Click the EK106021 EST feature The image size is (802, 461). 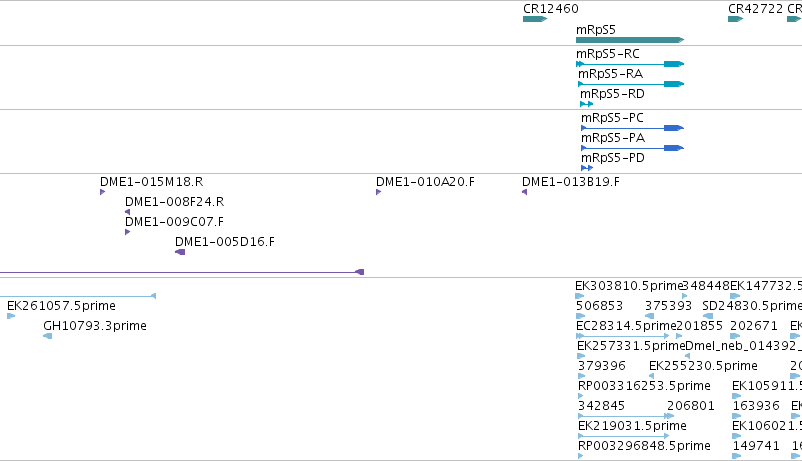tap(737, 435)
